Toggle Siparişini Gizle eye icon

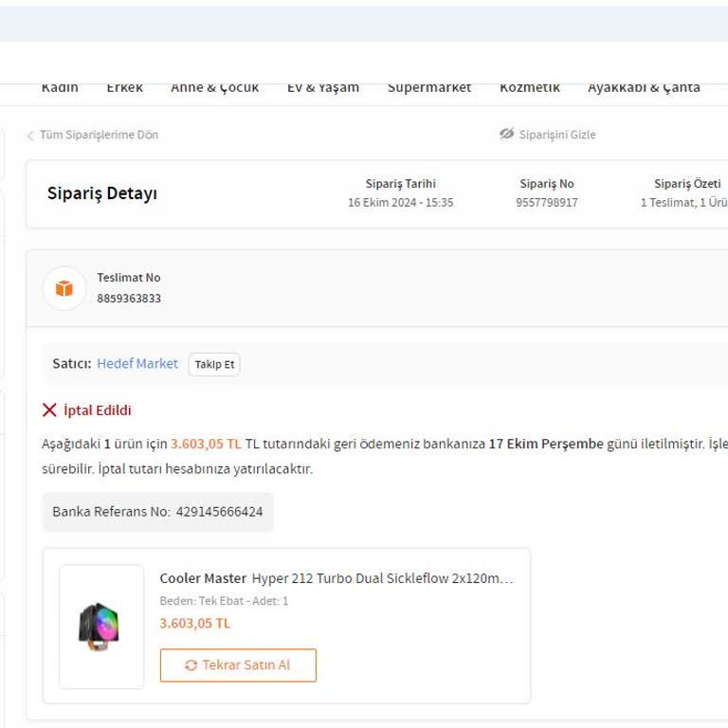click(507, 135)
